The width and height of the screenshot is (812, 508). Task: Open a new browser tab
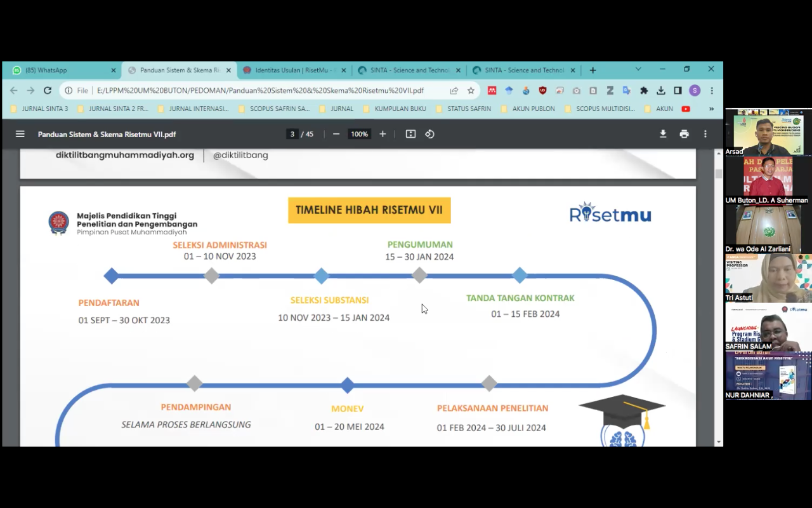pos(593,70)
